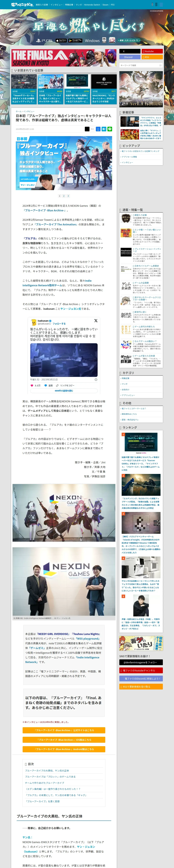Viewport: 174px width, 868px height.
Task: Click ホーム breadcrumb link
Action: pos(18,111)
